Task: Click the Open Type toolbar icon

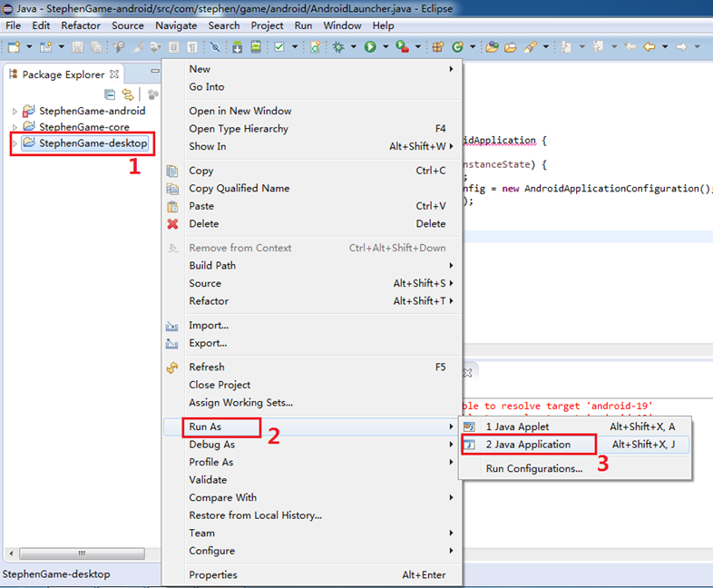Action: [492, 47]
